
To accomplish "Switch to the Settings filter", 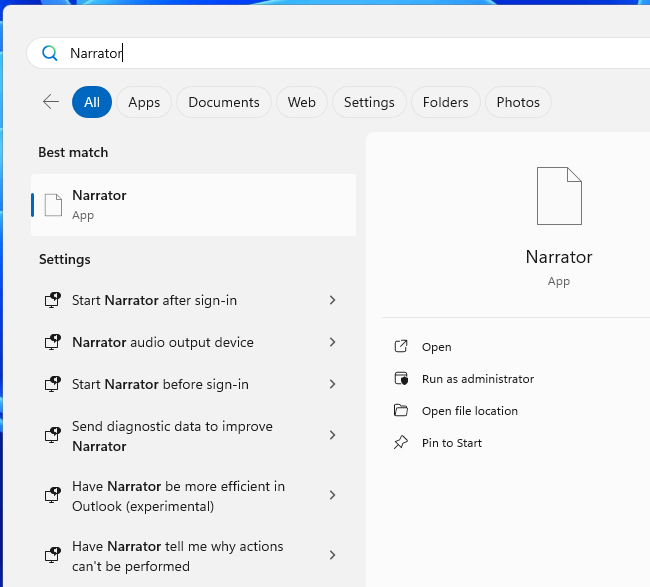I will (x=369, y=102).
